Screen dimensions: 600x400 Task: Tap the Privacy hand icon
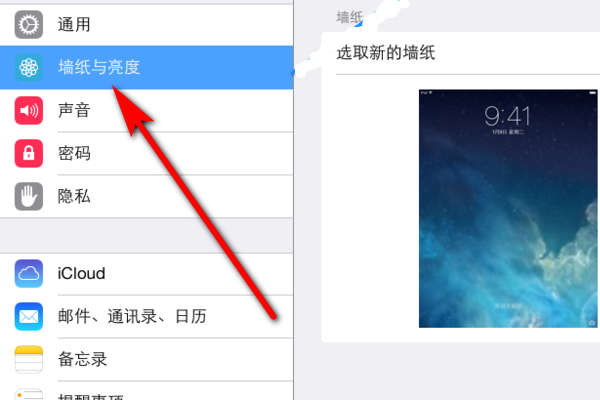click(x=29, y=196)
